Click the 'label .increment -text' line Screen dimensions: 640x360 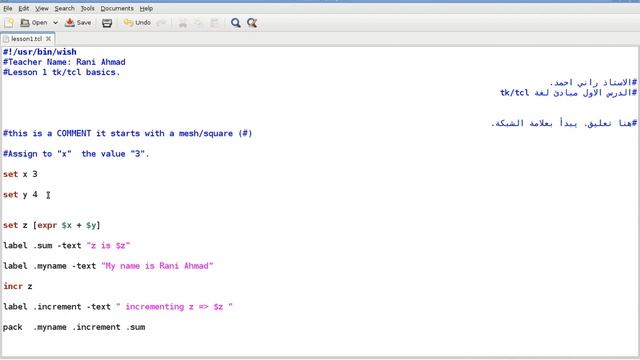point(118,307)
